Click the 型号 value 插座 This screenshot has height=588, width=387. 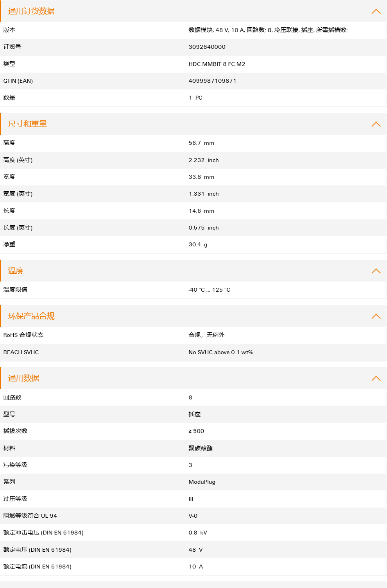[x=194, y=414]
